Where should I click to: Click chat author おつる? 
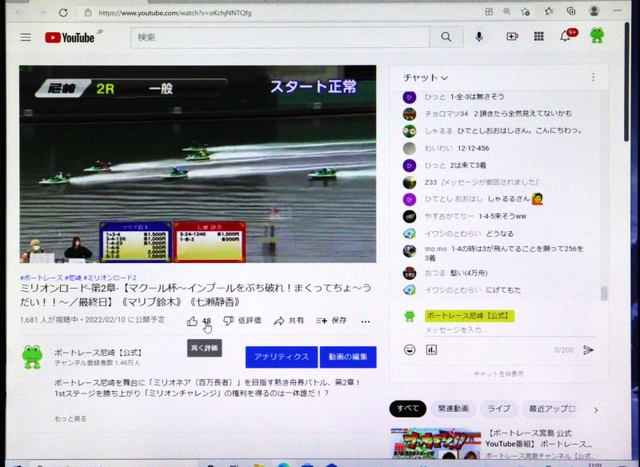pos(435,273)
